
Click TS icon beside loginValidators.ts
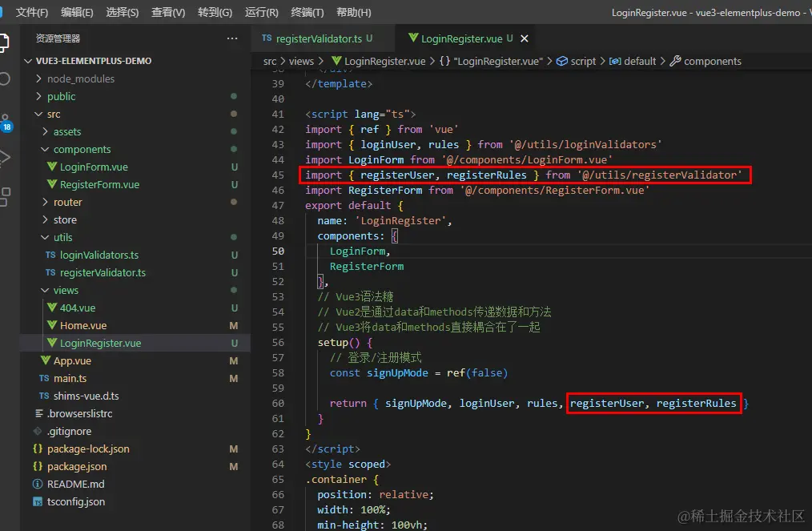pos(50,255)
